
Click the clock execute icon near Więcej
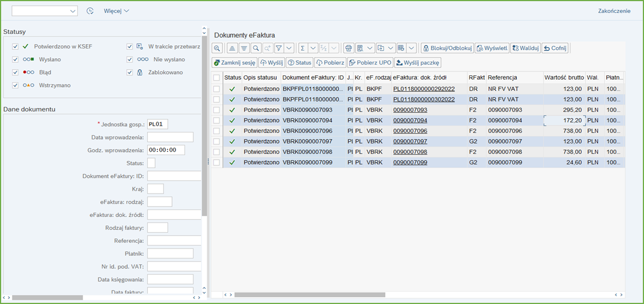pyautogui.click(x=90, y=11)
